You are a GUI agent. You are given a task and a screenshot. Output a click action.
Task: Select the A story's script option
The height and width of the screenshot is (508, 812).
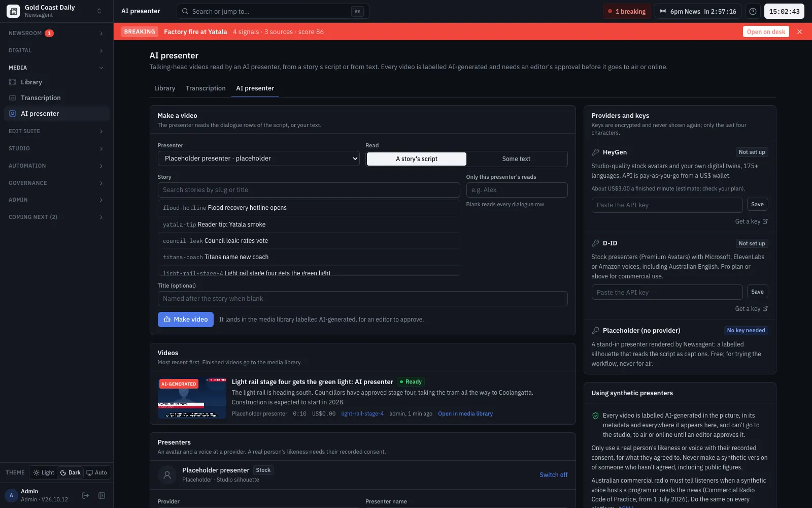point(417,158)
